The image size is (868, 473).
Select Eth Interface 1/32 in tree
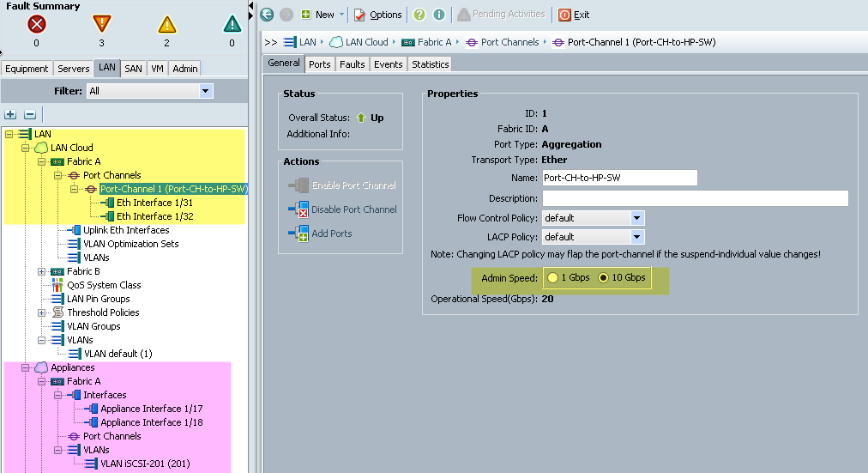point(155,216)
